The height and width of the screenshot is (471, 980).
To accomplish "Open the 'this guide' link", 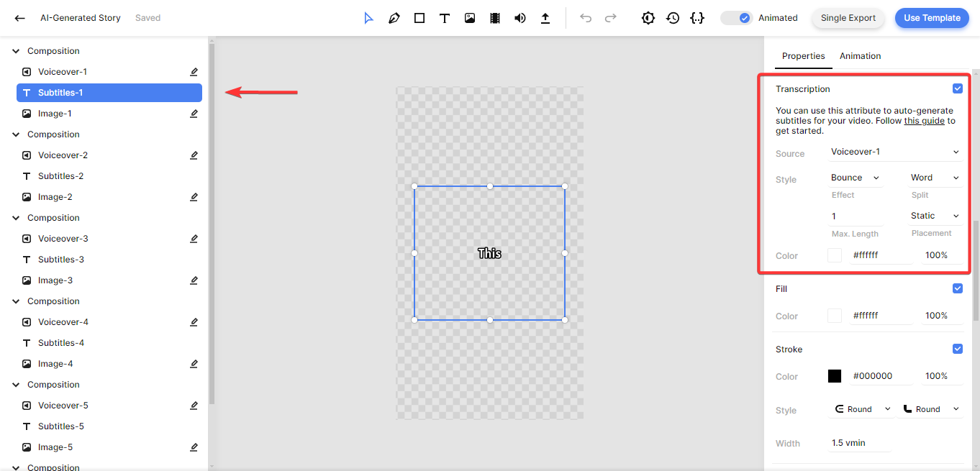I will coord(924,121).
